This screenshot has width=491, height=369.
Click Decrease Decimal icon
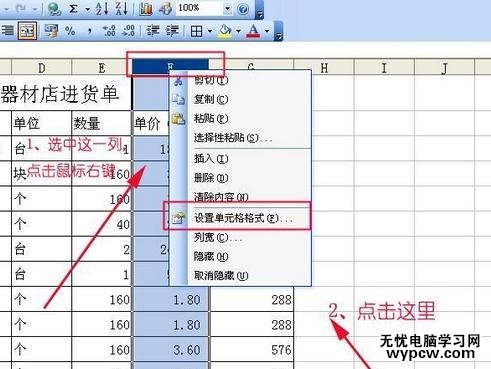click(129, 31)
